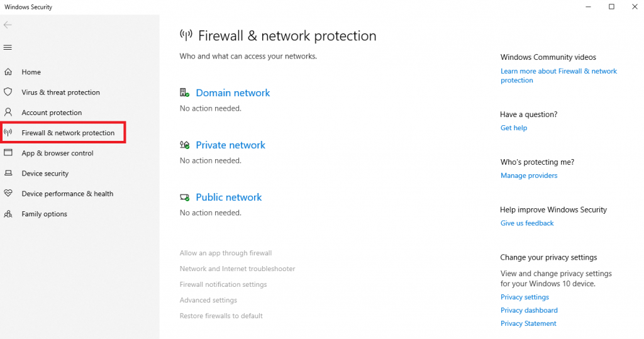Click the Family options people icon

click(x=8, y=214)
